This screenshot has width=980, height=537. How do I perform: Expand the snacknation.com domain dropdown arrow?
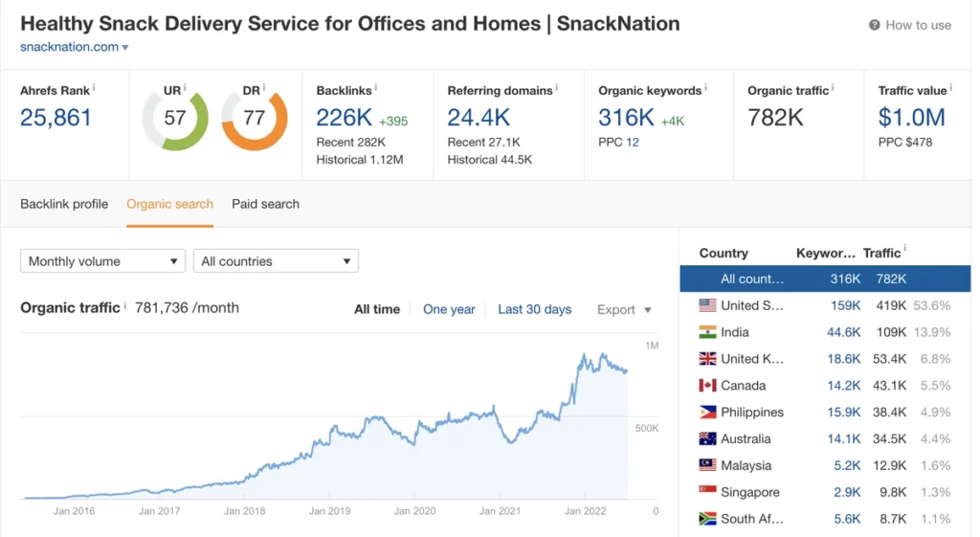[x=125, y=47]
